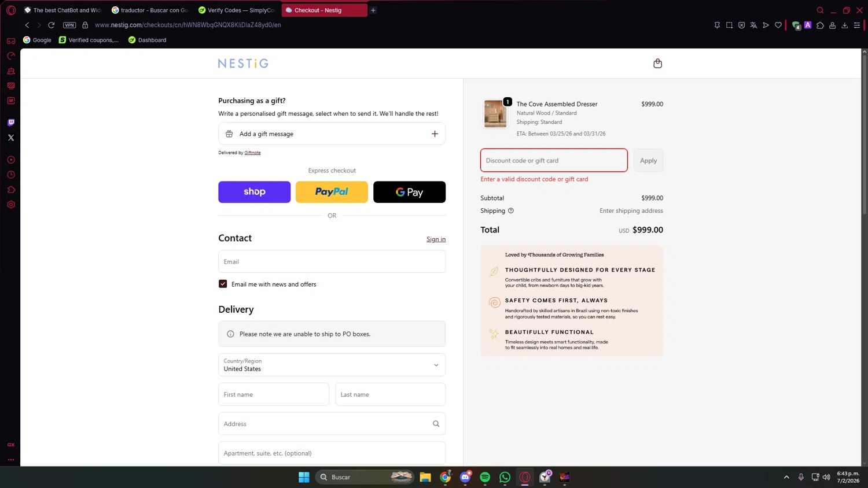Open volume control in system tray

click(x=826, y=477)
